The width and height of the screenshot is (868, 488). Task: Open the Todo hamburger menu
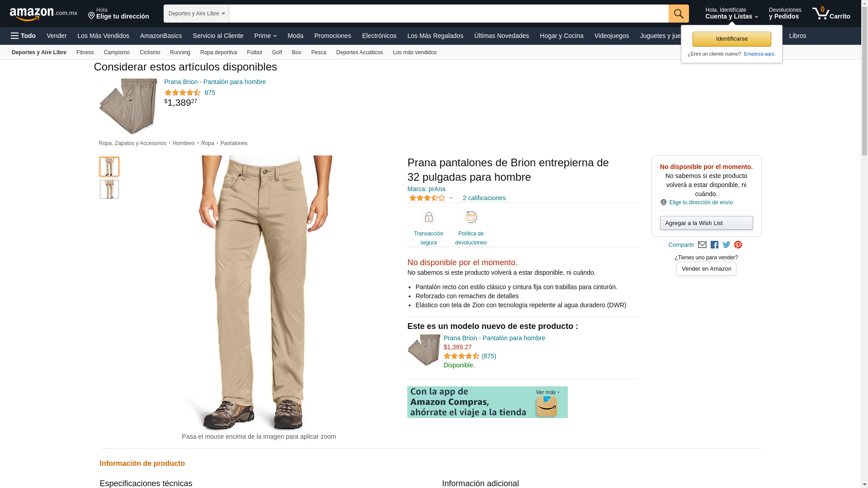[23, 36]
